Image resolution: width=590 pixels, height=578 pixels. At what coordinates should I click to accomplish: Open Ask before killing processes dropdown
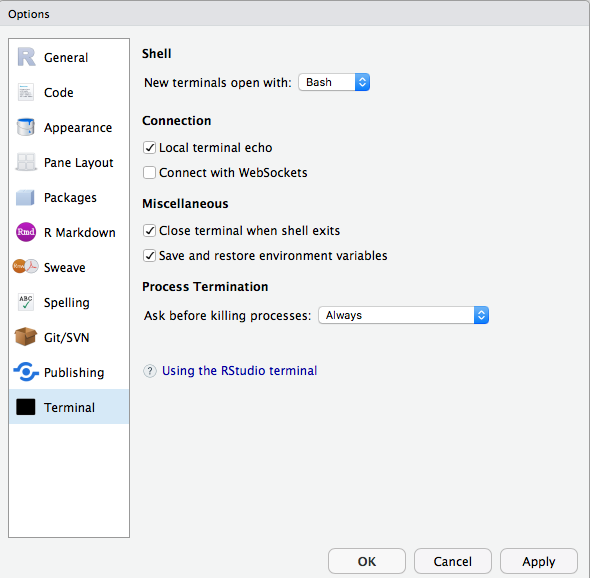[403, 315]
